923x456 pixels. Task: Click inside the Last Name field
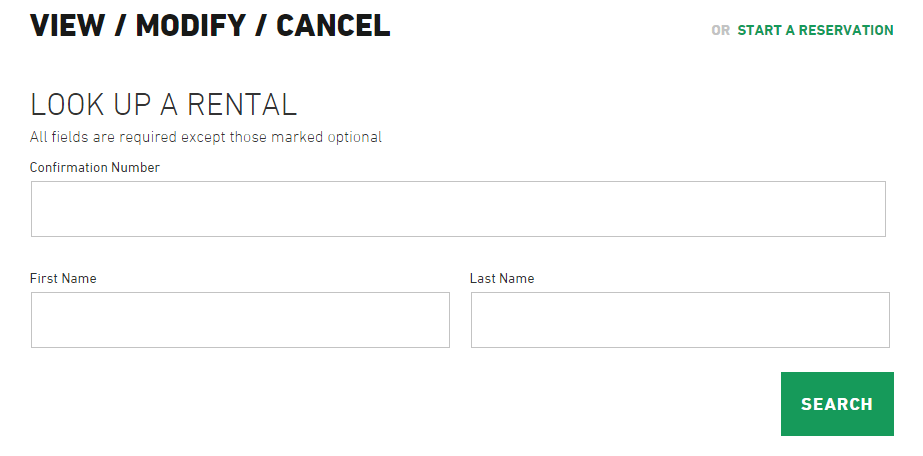click(680, 320)
